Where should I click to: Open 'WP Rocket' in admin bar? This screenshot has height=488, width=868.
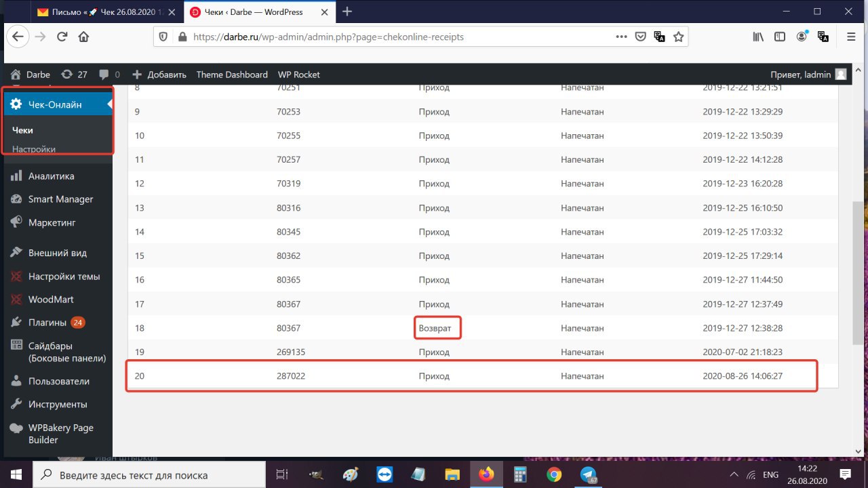click(x=299, y=75)
